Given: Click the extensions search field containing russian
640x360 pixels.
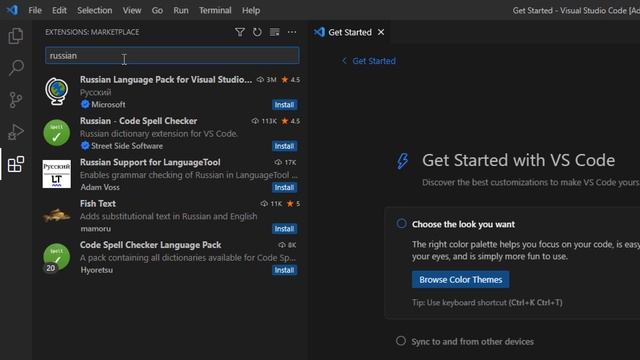Looking at the screenshot, I should (x=172, y=56).
